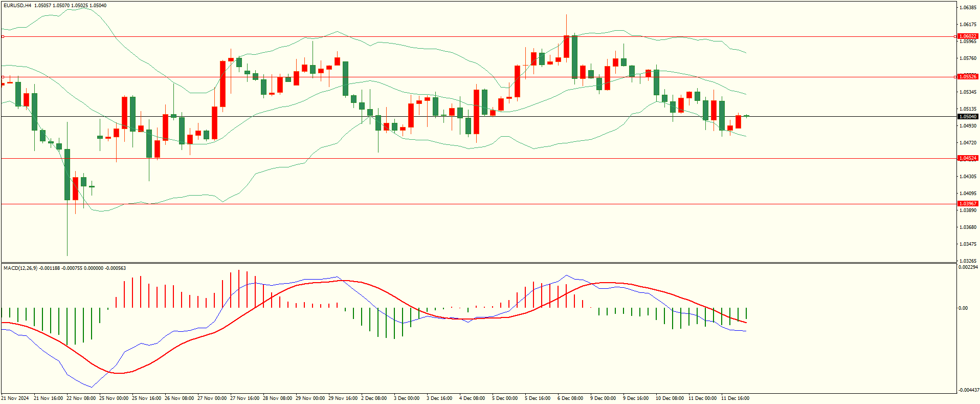The height and width of the screenshot is (404, 980).
Task: Click handle square of 1.06022 horizontal line
Action: click(3, 36)
